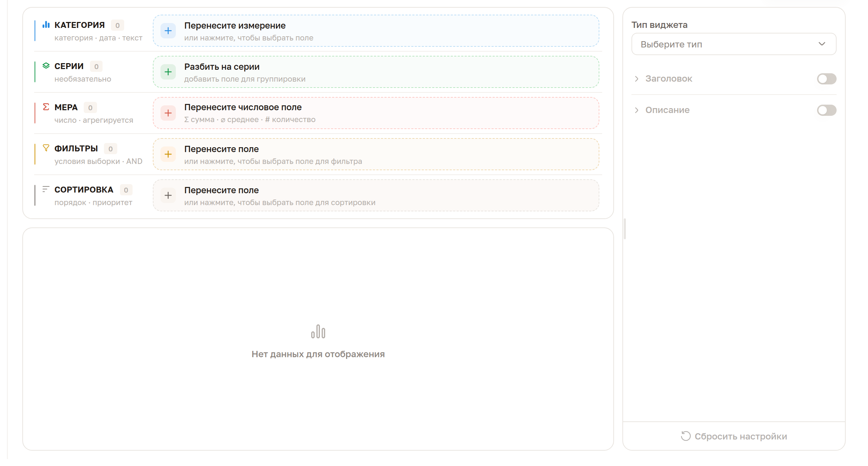Click the sorting field drop zone Перенесите поле
This screenshot has width=868, height=466.
[376, 195]
